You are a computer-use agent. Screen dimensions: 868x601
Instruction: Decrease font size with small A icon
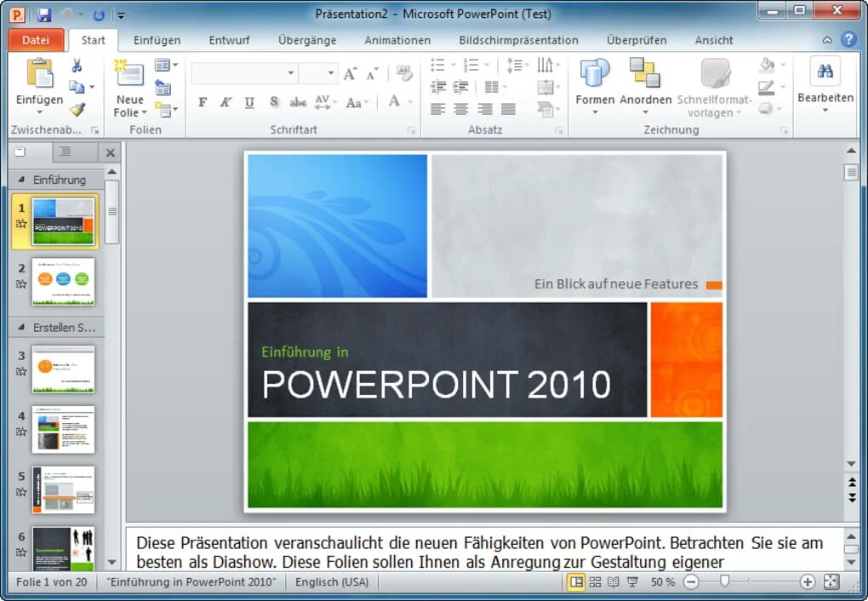pyautogui.click(x=372, y=74)
